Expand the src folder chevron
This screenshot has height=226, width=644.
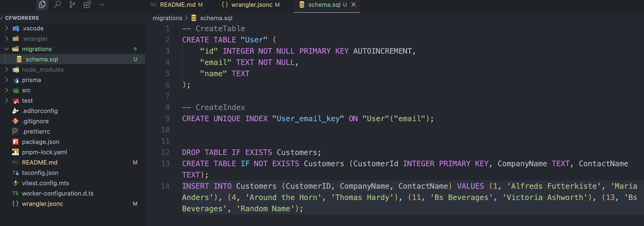[x=7, y=90]
